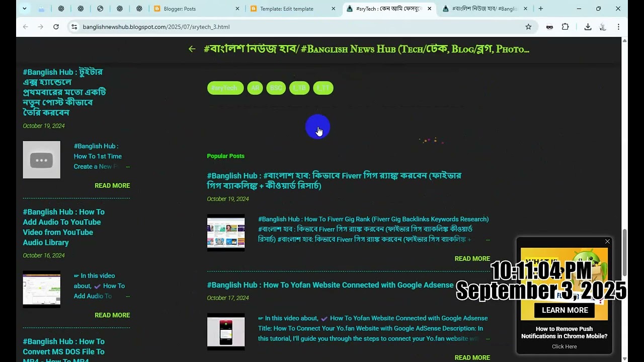Read more of the Yofan Adsense post
Screen dimensions: 644x362
[x=472, y=357]
